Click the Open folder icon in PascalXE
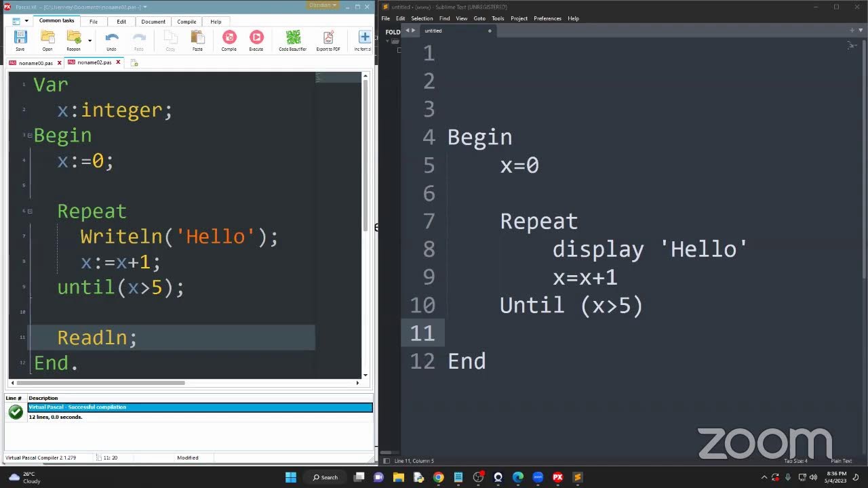868x488 pixels. (x=47, y=37)
